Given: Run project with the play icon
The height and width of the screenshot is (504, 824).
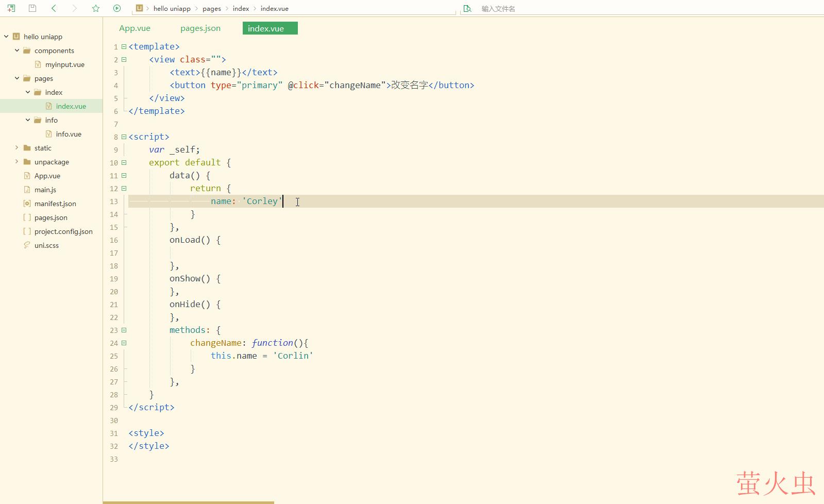Looking at the screenshot, I should [x=117, y=8].
